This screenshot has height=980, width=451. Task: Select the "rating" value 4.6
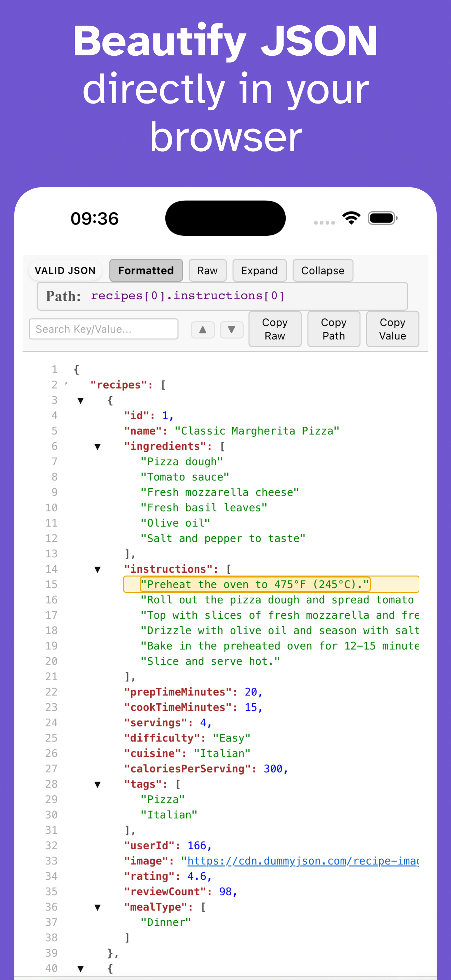tap(196, 876)
